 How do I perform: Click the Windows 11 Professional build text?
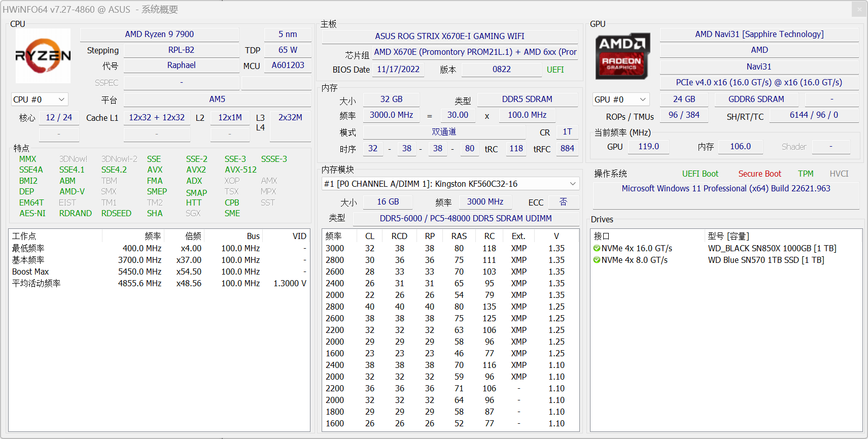pos(726,188)
